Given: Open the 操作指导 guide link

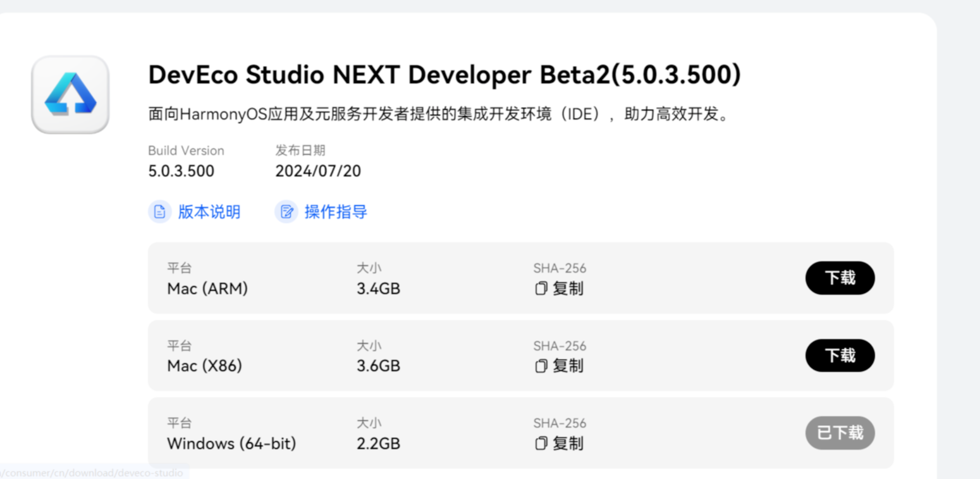Looking at the screenshot, I should 336,211.
